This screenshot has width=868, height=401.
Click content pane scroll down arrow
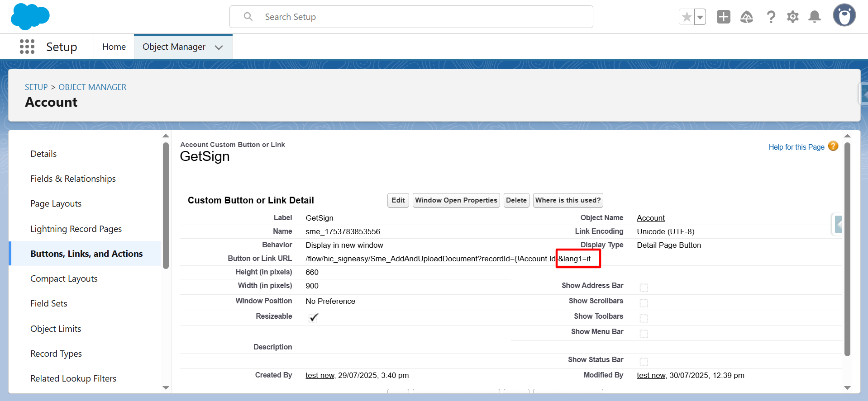point(847,388)
